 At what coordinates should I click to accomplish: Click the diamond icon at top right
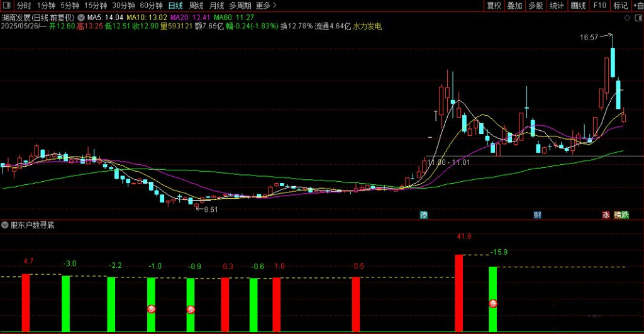[x=626, y=19]
